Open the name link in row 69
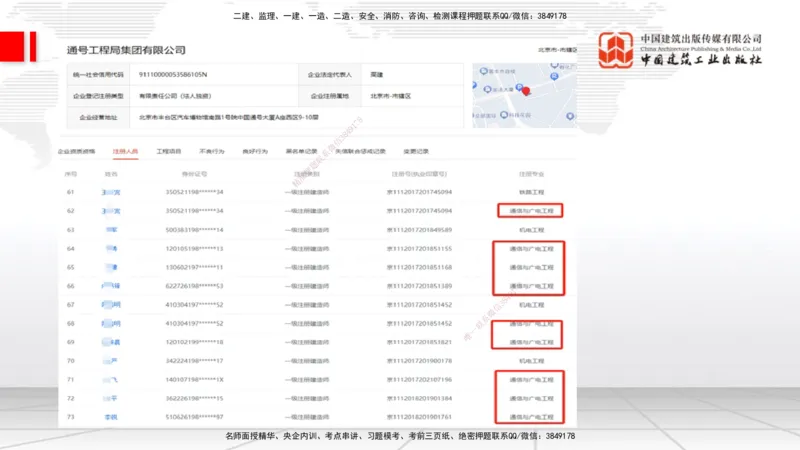The width and height of the screenshot is (800, 450). tap(111, 342)
